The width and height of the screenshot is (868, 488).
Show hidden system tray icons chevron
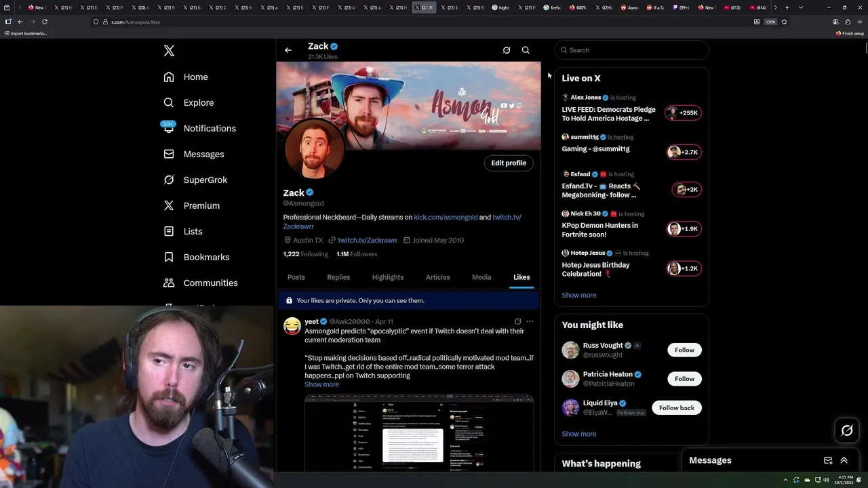click(786, 480)
